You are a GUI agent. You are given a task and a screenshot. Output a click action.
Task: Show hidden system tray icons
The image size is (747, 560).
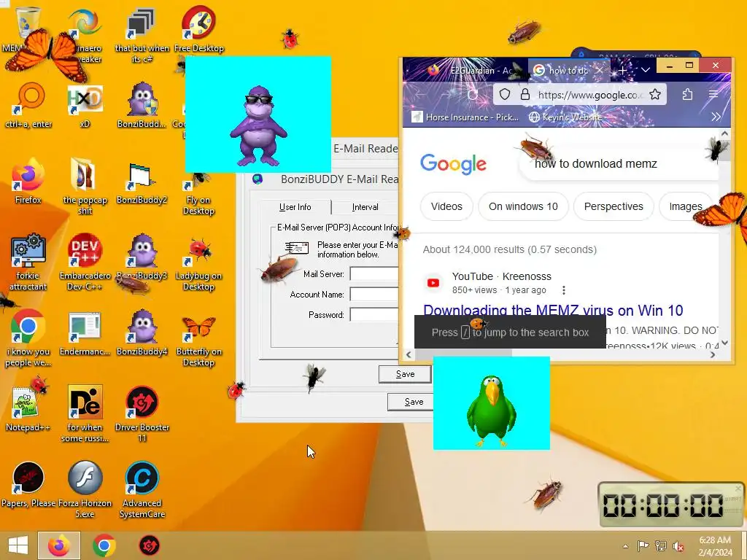click(x=625, y=546)
